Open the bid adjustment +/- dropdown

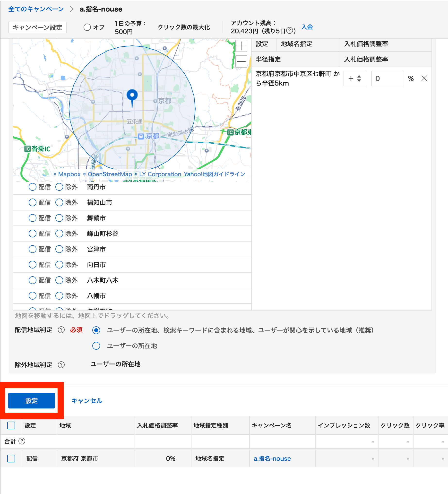tap(355, 78)
